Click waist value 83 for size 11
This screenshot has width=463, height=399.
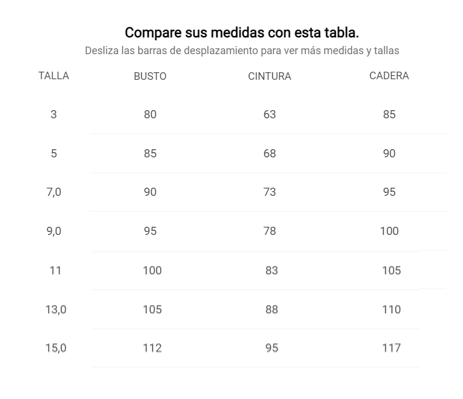click(x=271, y=270)
